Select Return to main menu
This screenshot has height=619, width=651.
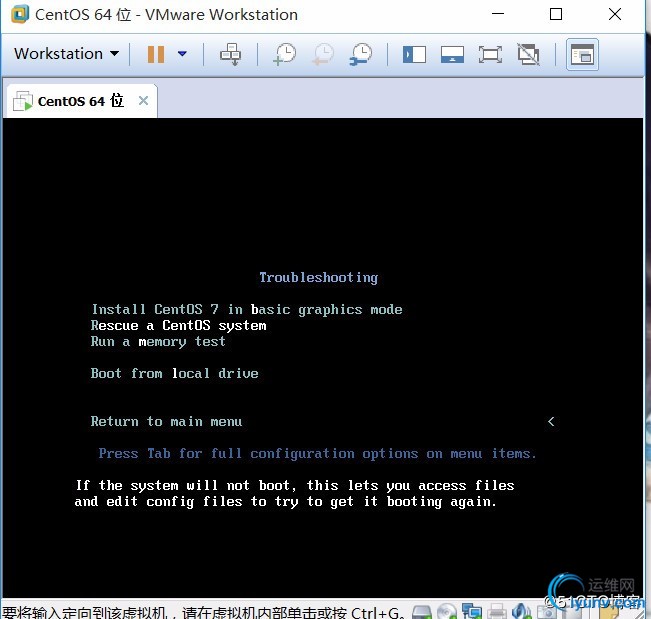coord(166,422)
